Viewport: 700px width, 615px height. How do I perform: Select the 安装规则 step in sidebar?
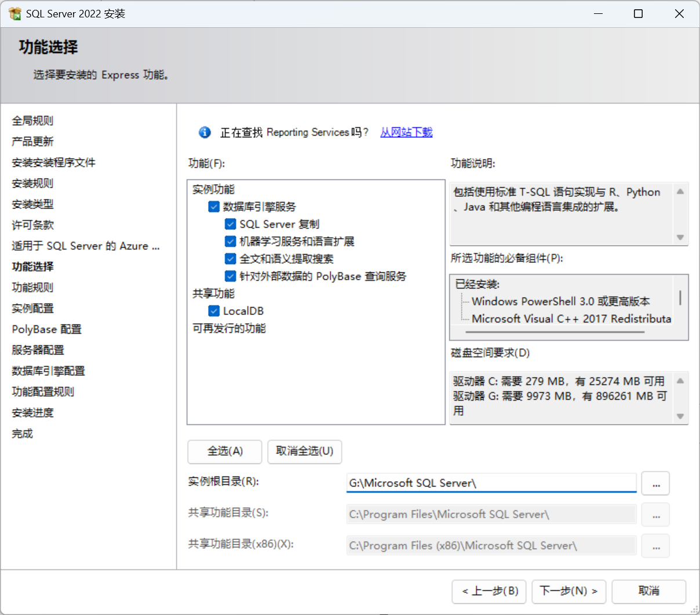click(x=33, y=183)
